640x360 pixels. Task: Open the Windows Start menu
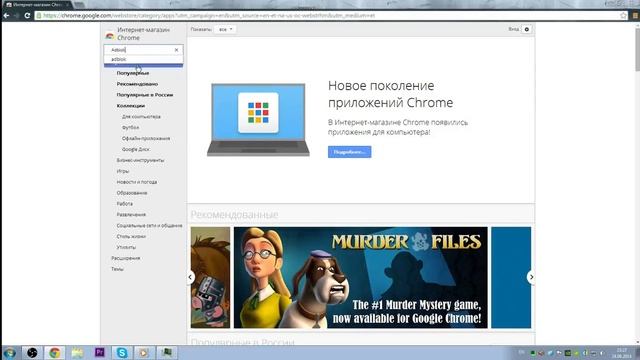pyautogui.click(x=10, y=353)
